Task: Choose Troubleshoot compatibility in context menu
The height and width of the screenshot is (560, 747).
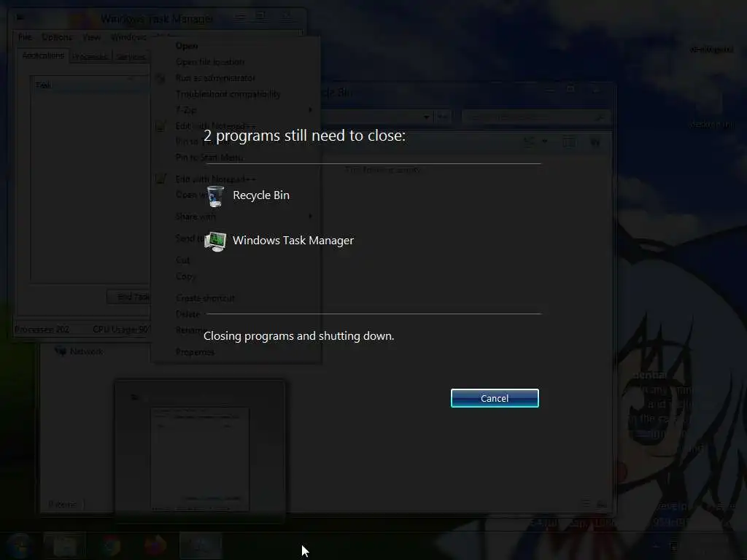Action: [x=228, y=94]
